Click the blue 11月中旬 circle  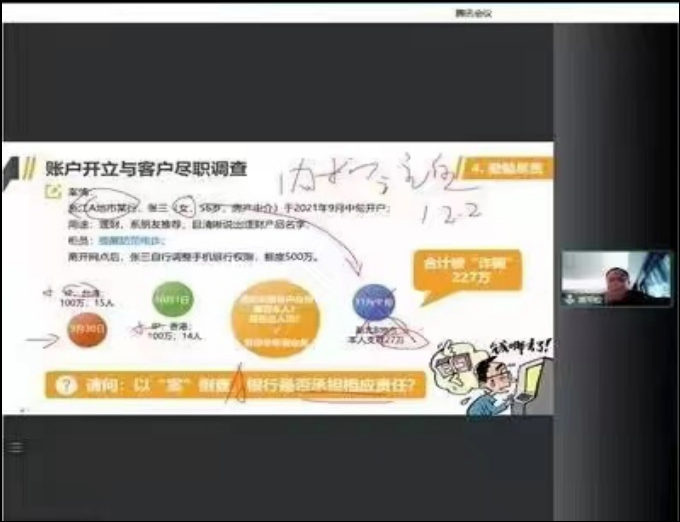[370, 299]
